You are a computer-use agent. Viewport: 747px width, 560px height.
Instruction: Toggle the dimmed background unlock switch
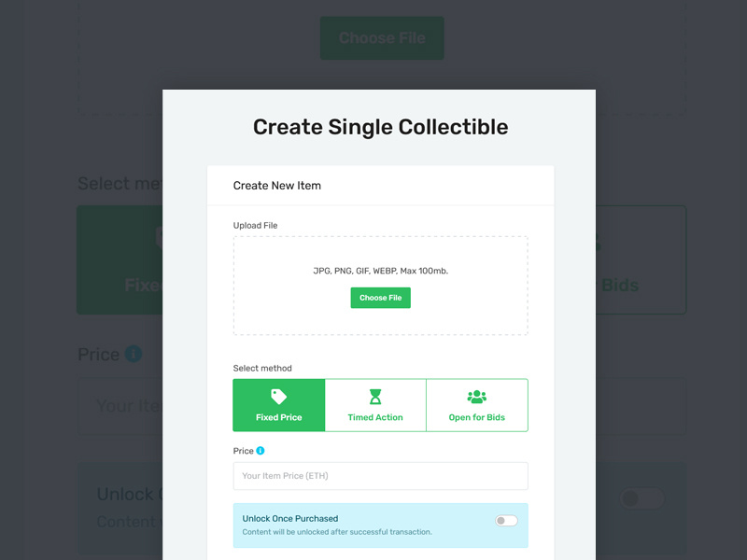point(641,498)
